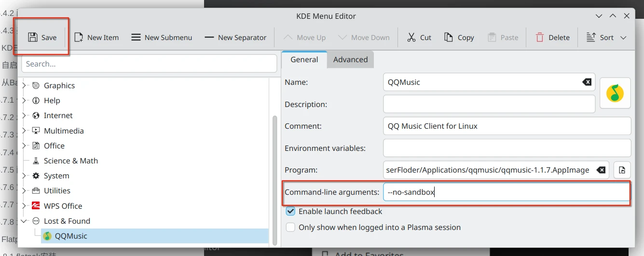Expand the Office category
The height and width of the screenshot is (256, 644).
24,146
